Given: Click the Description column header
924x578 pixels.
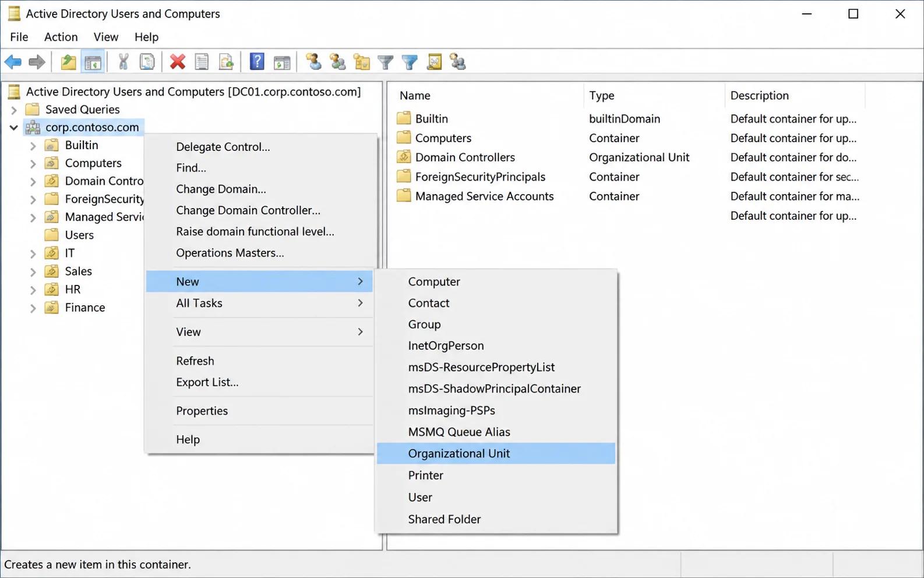Looking at the screenshot, I should (x=795, y=96).
